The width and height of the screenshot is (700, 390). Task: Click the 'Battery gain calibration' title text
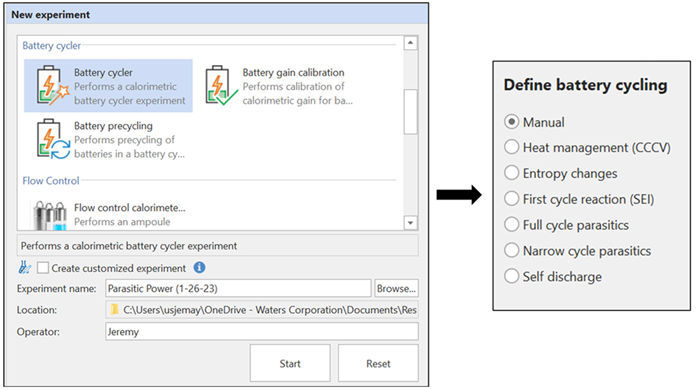tap(293, 72)
